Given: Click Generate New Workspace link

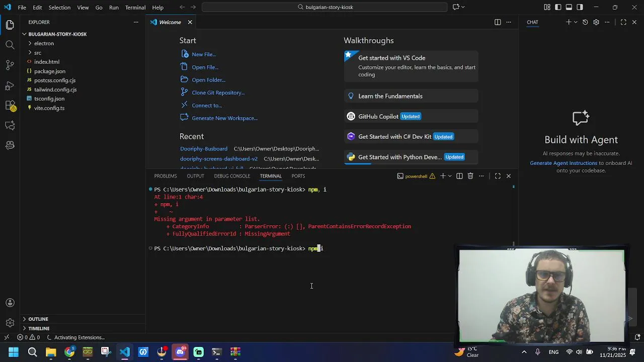Looking at the screenshot, I should click(224, 118).
